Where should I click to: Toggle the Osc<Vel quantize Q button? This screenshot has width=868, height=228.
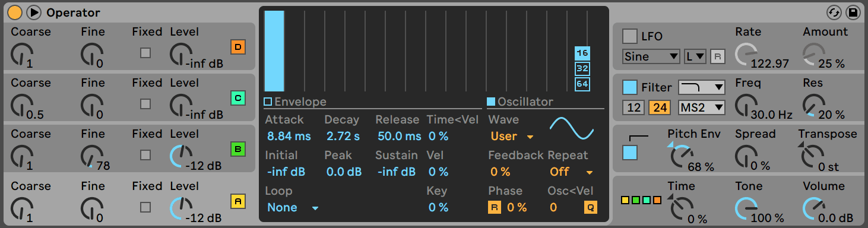(x=590, y=207)
